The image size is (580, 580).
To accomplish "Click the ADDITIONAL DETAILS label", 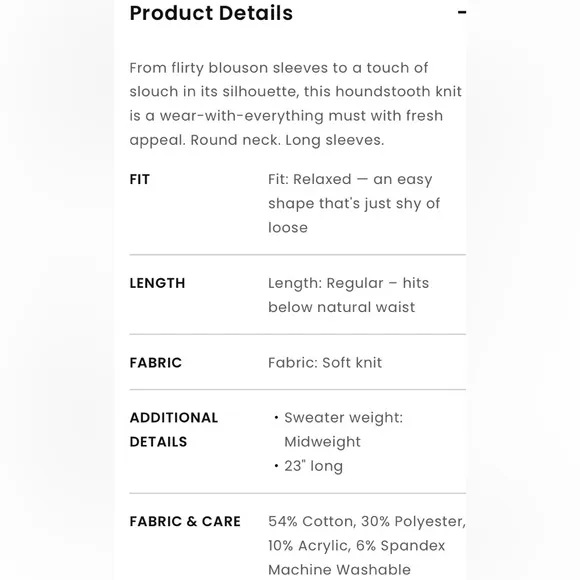I will pos(174,430).
